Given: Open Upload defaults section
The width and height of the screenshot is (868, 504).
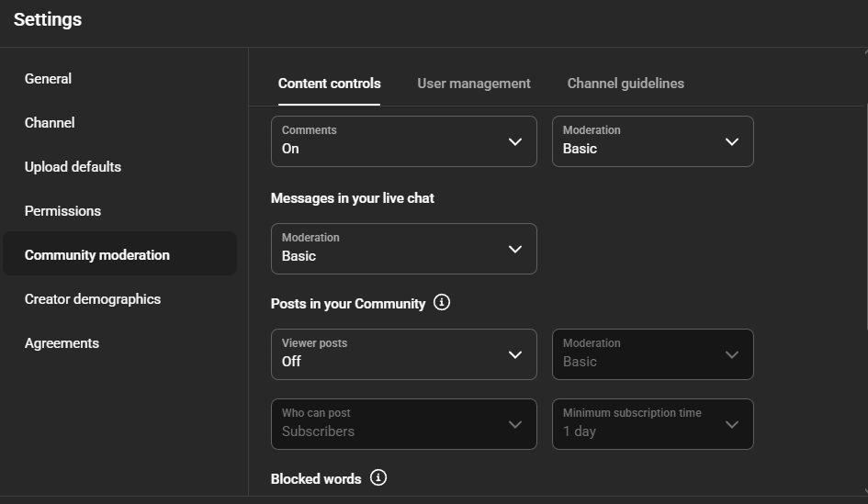Looking at the screenshot, I should tap(119, 167).
